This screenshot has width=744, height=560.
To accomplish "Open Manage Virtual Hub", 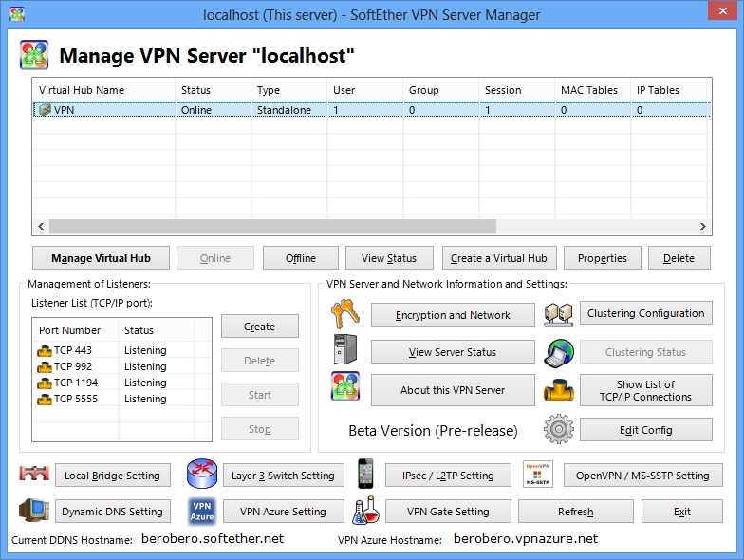I will [x=101, y=258].
